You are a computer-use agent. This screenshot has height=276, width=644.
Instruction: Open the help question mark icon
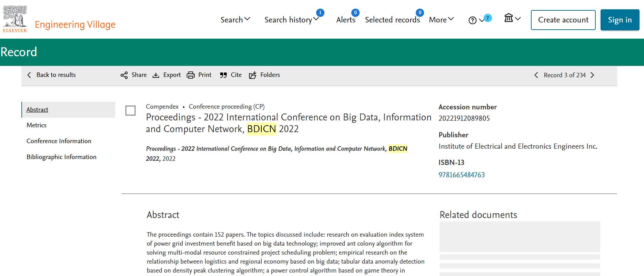coord(472,20)
